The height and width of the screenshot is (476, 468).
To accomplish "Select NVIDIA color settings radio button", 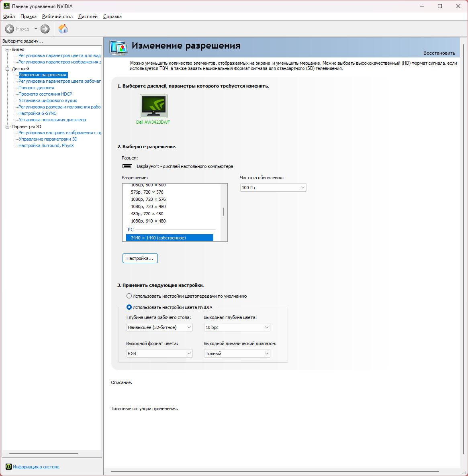I will pos(129,307).
